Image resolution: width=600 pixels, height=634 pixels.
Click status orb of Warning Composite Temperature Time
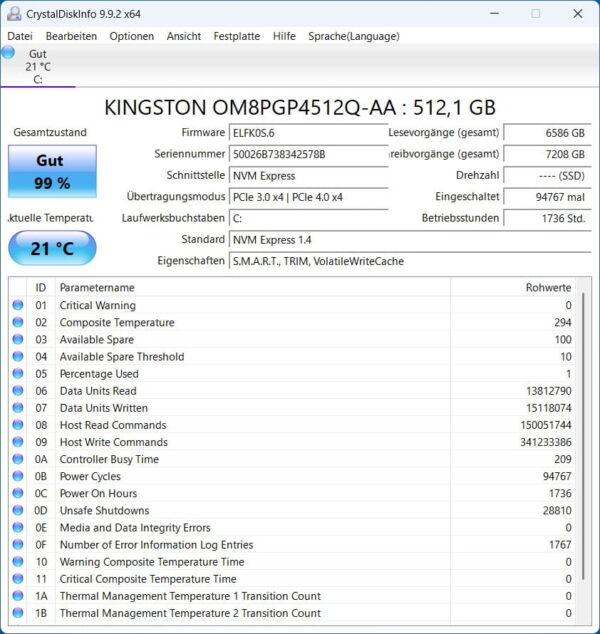pyautogui.click(x=18, y=561)
